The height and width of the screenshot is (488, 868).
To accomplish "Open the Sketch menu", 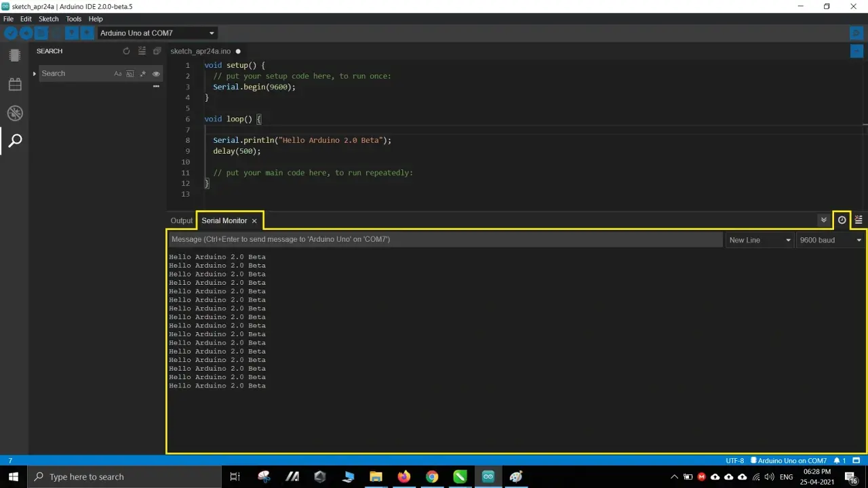I will pyautogui.click(x=49, y=19).
